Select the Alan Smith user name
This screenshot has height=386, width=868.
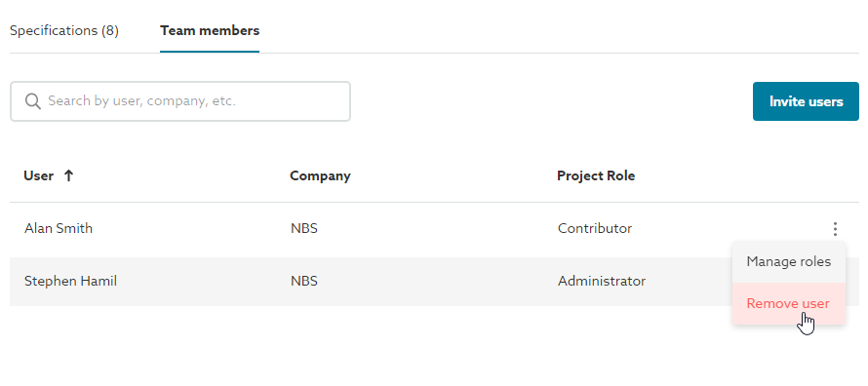click(59, 228)
